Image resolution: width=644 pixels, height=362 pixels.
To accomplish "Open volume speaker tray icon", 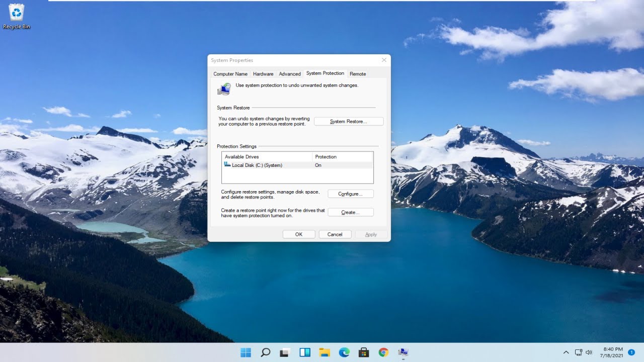I will pos(589,352).
